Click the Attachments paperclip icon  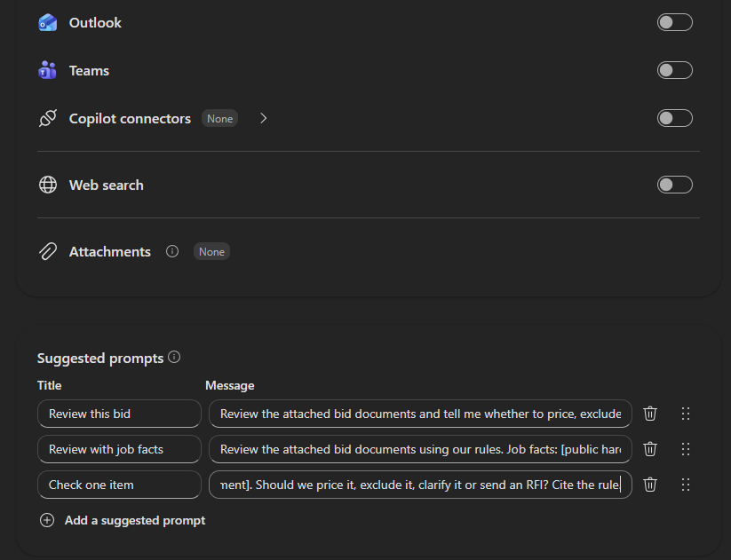click(48, 251)
